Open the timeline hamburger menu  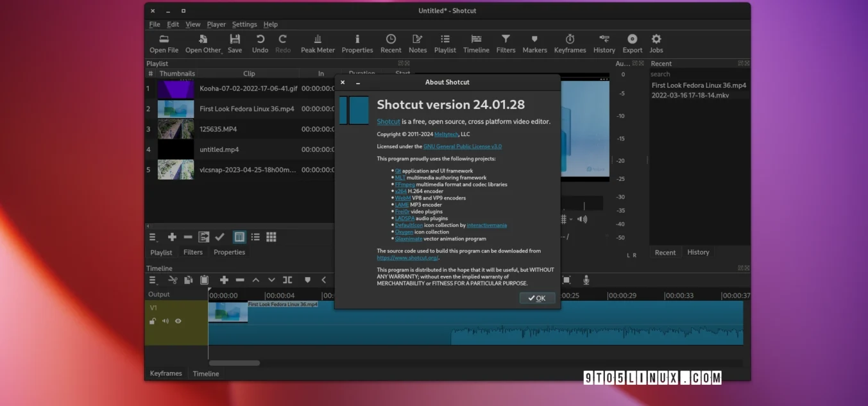click(x=153, y=280)
